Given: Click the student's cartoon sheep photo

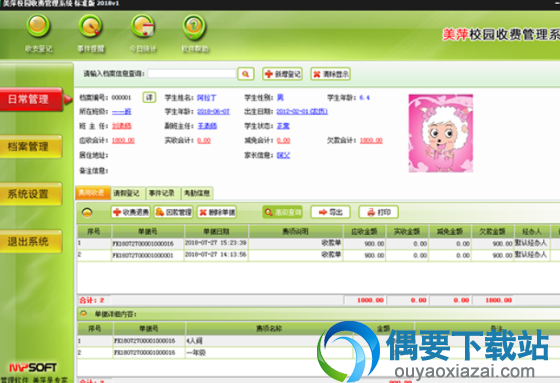Looking at the screenshot, I should pyautogui.click(x=441, y=133).
